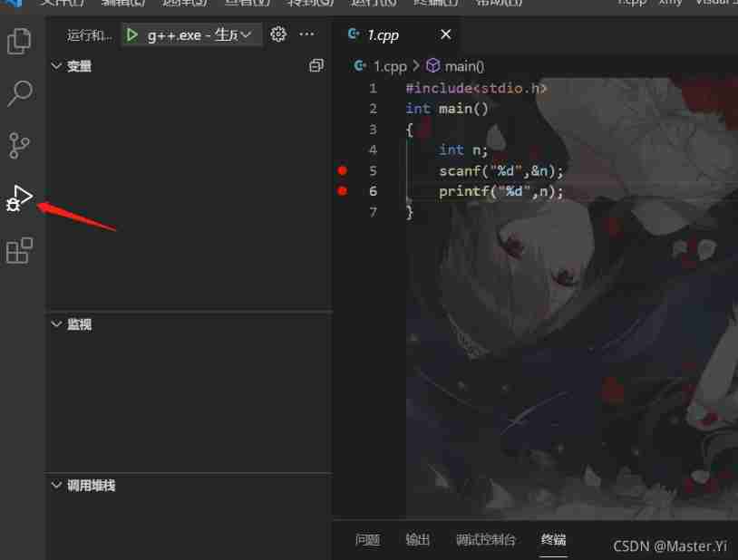Click the printf("%d",n); code line
Viewport: 738px width, 560px height.
coord(500,191)
